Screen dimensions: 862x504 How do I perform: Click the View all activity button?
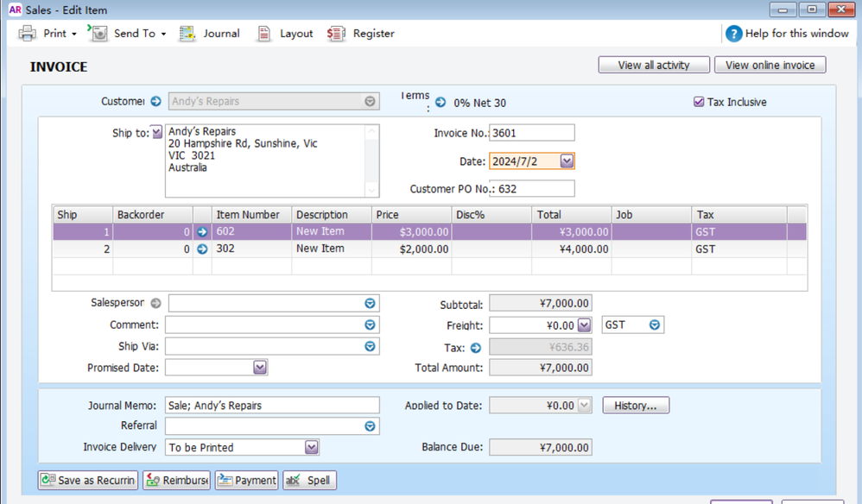[x=653, y=65]
